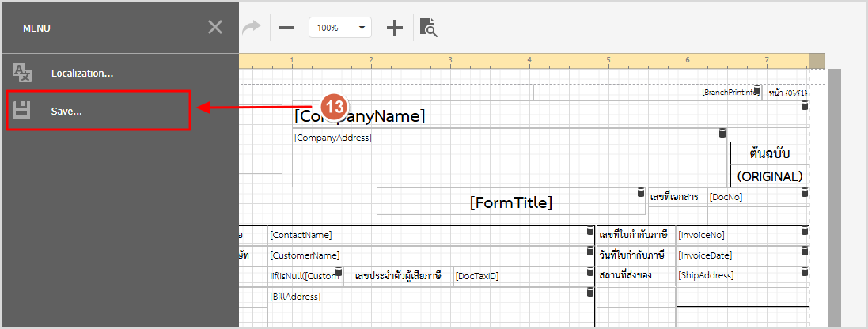Choose the Save... menu entry
Screen dimensions: 868x329
(66, 111)
